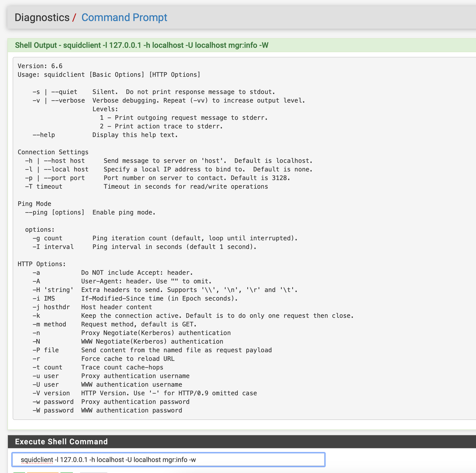The image size is (476, 473).
Task: Click the 'options:' sub-heading line
Action: click(40, 230)
